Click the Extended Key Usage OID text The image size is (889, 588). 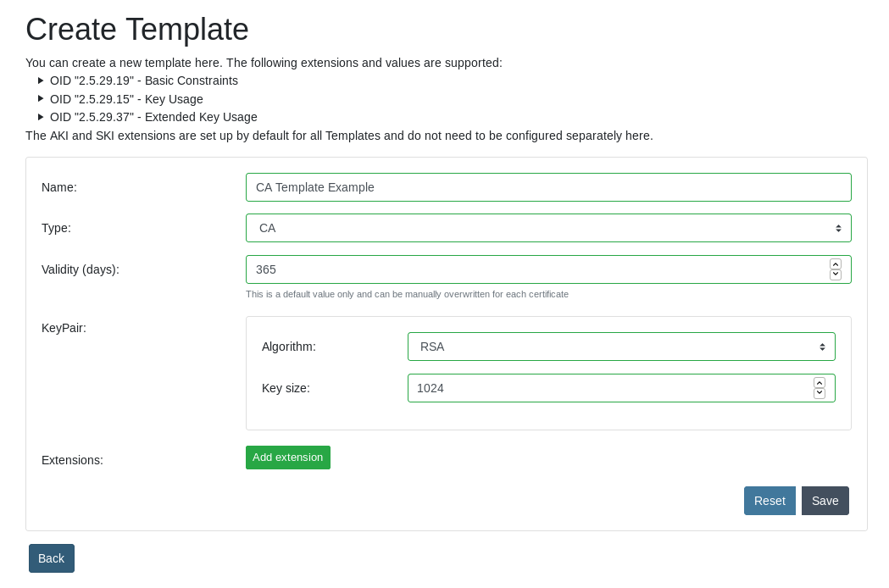(x=153, y=117)
